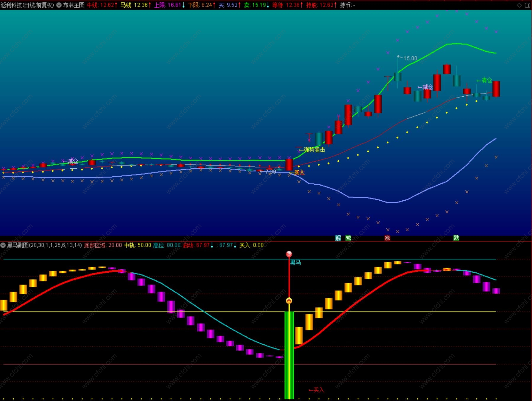Screen dimensions: 532x401
Task: Click the 下限: 8.24 value
Action: click(x=202, y=5)
